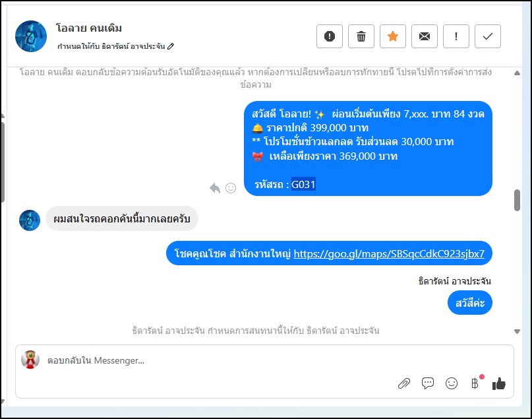Attach a file with paperclip icon

[403, 383]
